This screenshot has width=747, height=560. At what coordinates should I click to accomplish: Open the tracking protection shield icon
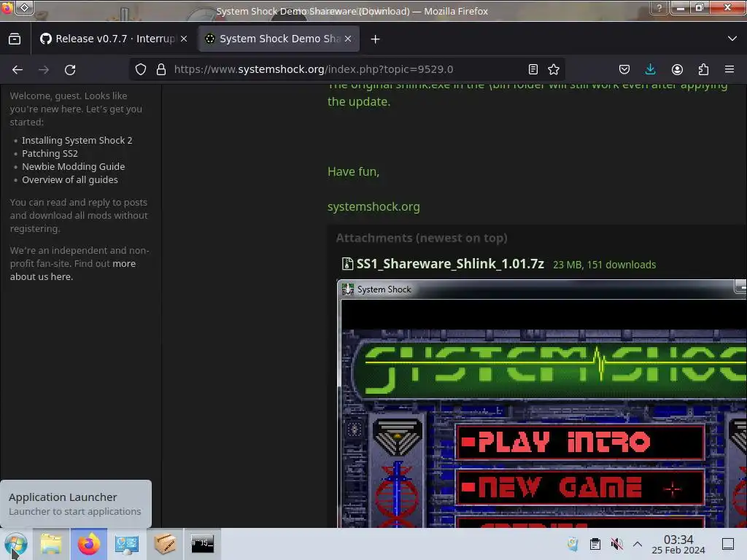click(141, 69)
